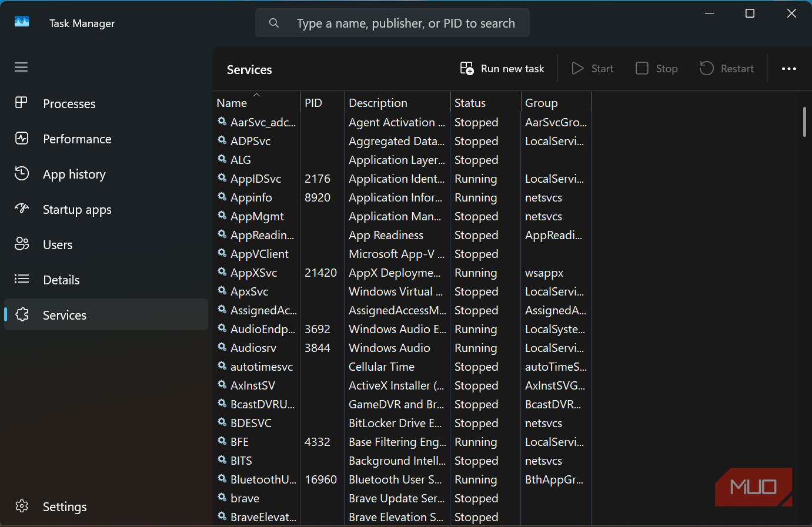Open the three-dots more options menu
This screenshot has width=812, height=527.
tap(789, 69)
